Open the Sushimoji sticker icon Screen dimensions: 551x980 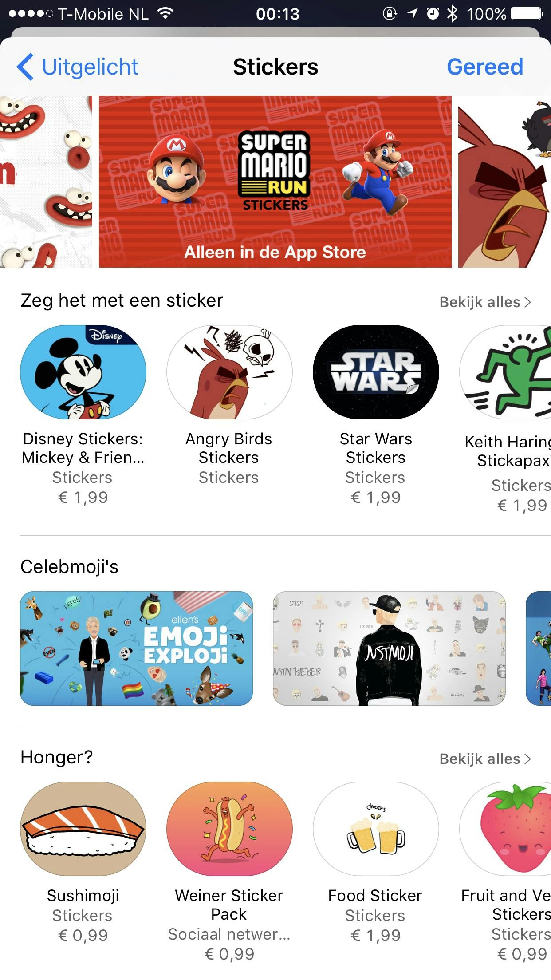pos(83,829)
